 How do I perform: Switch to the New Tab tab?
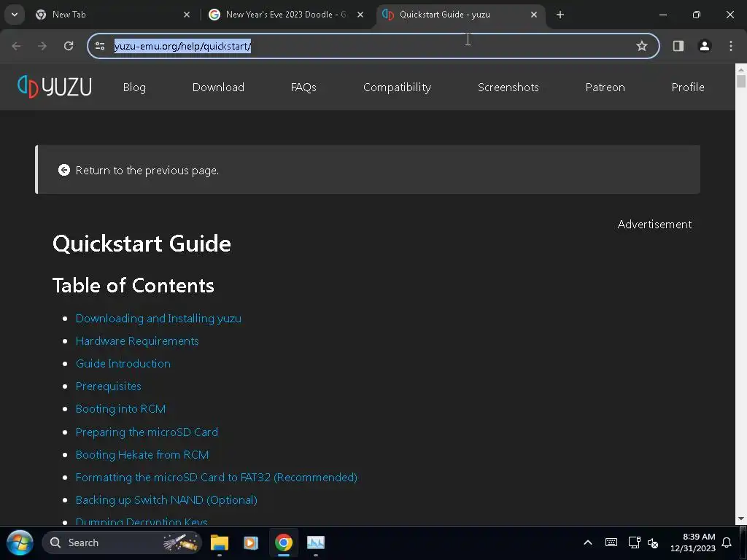click(x=112, y=15)
